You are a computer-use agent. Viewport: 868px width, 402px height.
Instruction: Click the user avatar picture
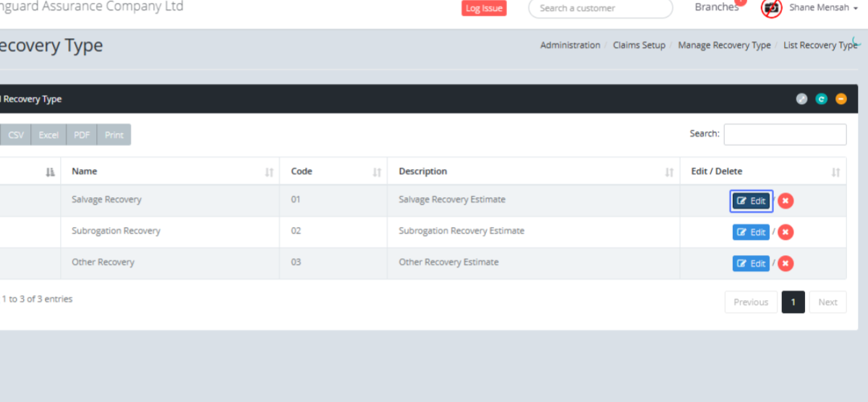coord(772,8)
